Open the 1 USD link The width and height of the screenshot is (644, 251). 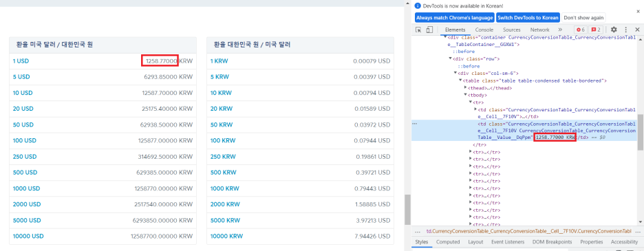point(21,61)
